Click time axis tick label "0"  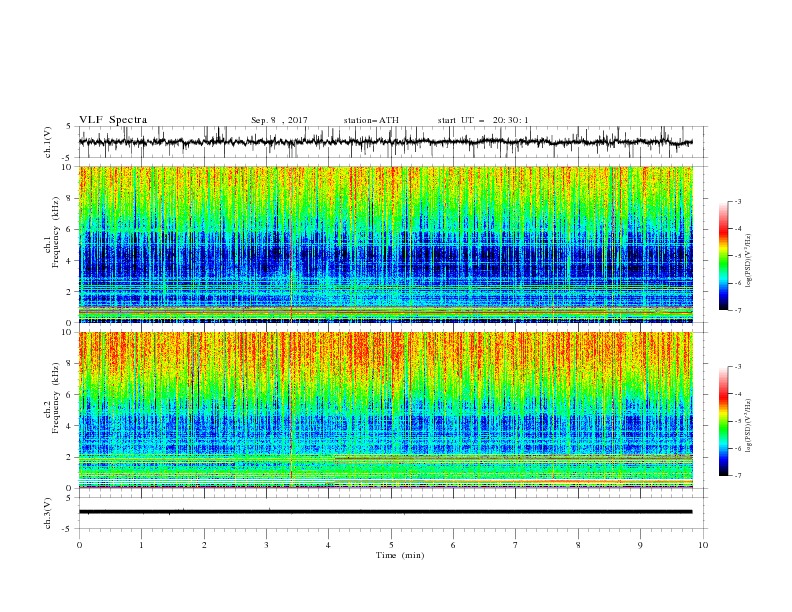(x=79, y=545)
